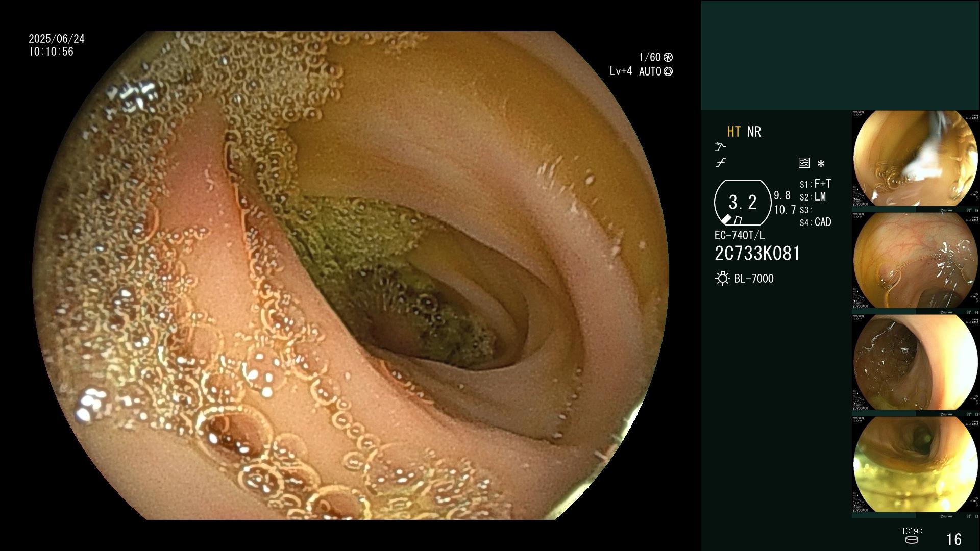Click the captured image count 16
The width and height of the screenshot is (980, 551).
click(954, 539)
